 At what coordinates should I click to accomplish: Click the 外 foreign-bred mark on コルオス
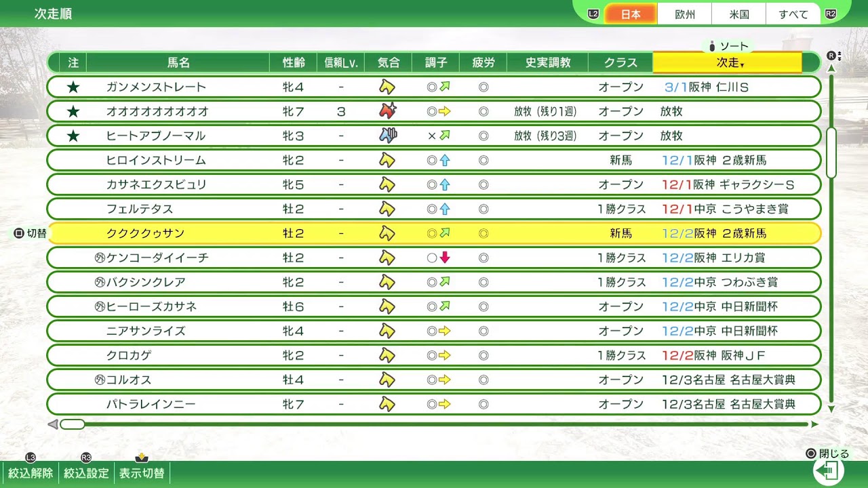(100, 380)
